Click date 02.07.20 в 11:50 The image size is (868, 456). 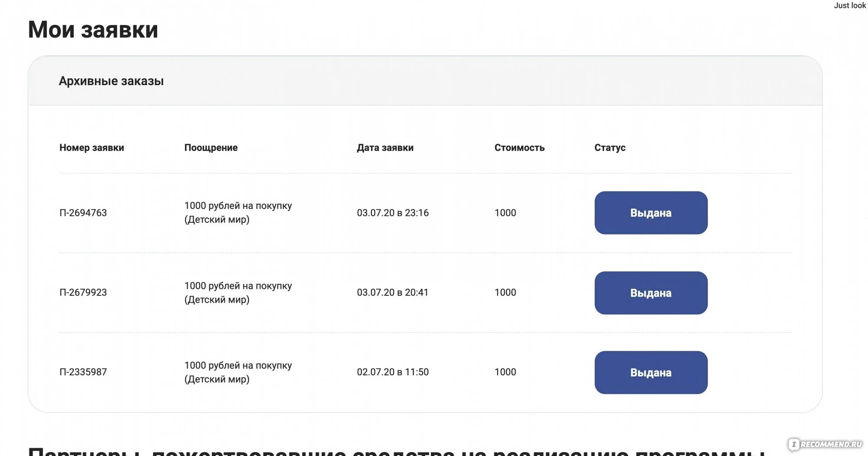coord(393,372)
